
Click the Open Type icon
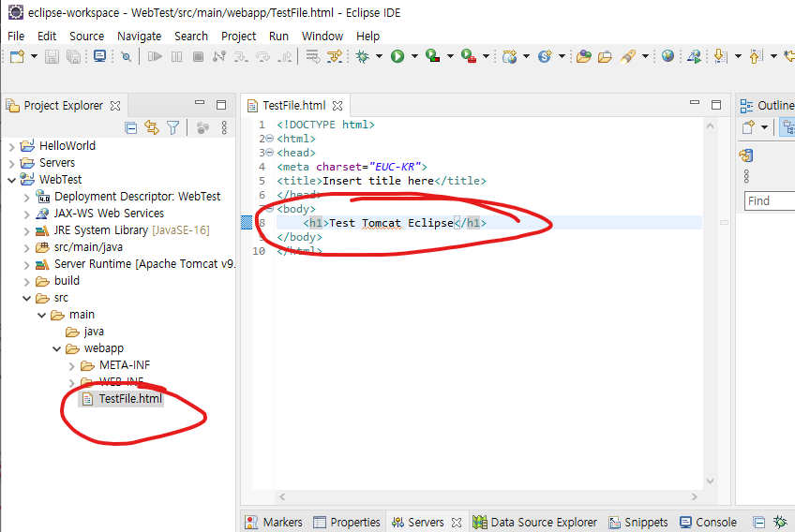pos(583,56)
